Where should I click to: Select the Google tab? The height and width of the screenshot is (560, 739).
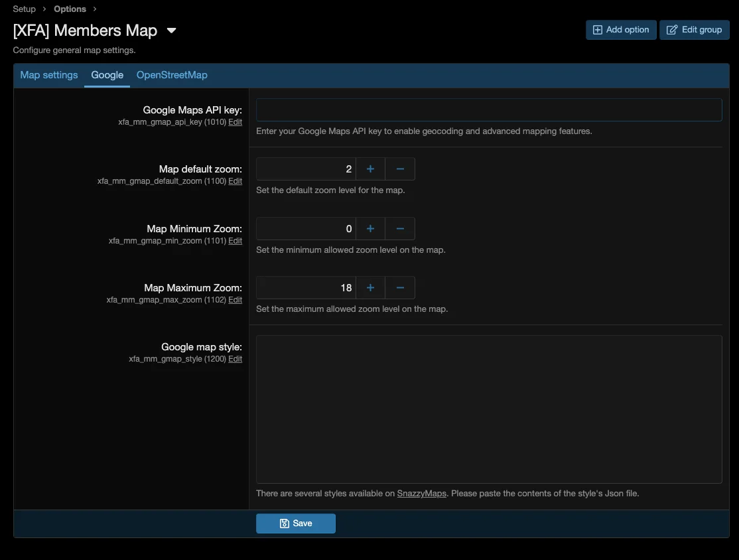[x=107, y=75]
